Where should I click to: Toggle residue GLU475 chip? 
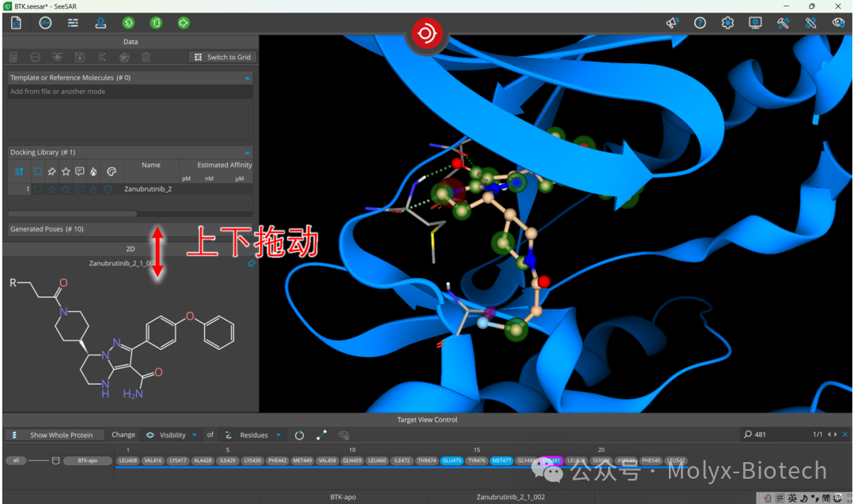tap(452, 461)
